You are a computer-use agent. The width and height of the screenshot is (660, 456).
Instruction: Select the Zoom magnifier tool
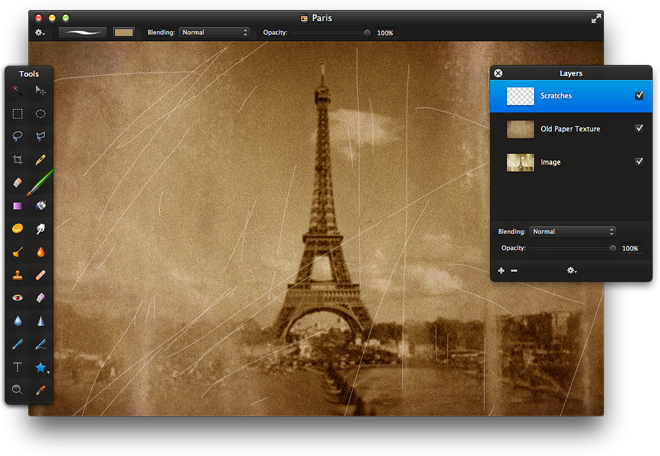coord(17,390)
